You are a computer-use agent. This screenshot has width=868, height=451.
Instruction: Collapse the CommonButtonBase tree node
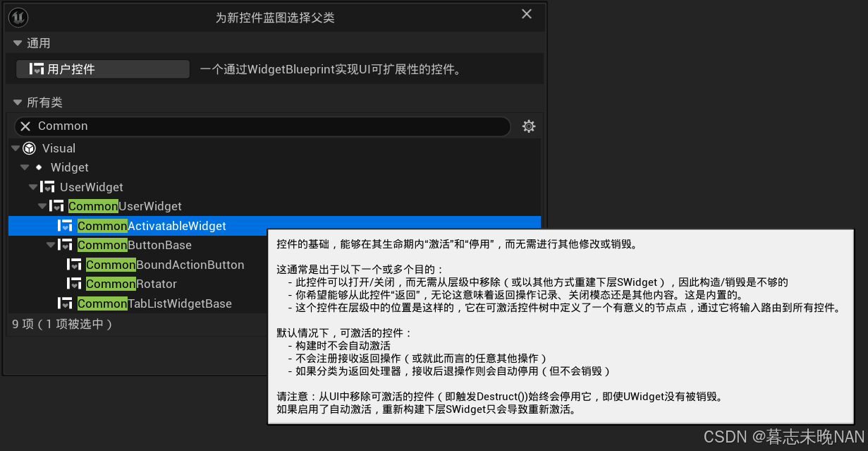51,245
